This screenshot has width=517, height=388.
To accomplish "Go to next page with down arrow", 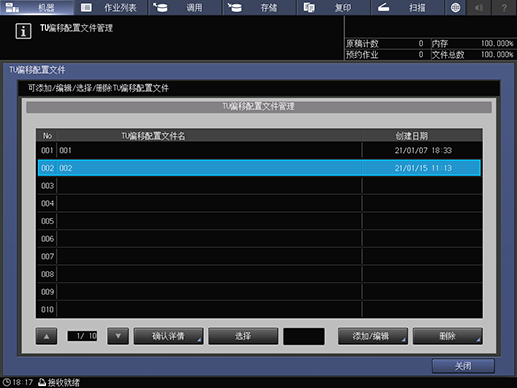I will click(x=118, y=336).
